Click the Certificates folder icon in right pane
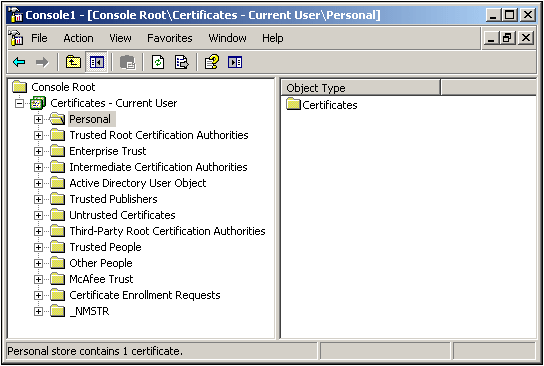 click(293, 104)
